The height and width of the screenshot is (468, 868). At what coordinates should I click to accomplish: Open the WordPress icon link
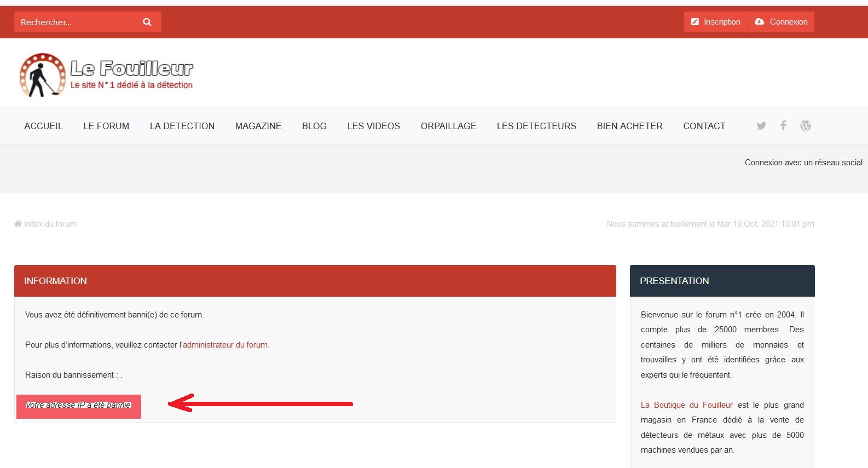tap(805, 126)
